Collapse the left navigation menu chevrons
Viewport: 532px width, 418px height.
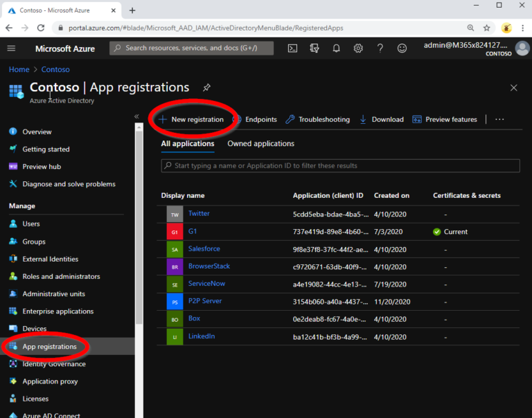(136, 116)
